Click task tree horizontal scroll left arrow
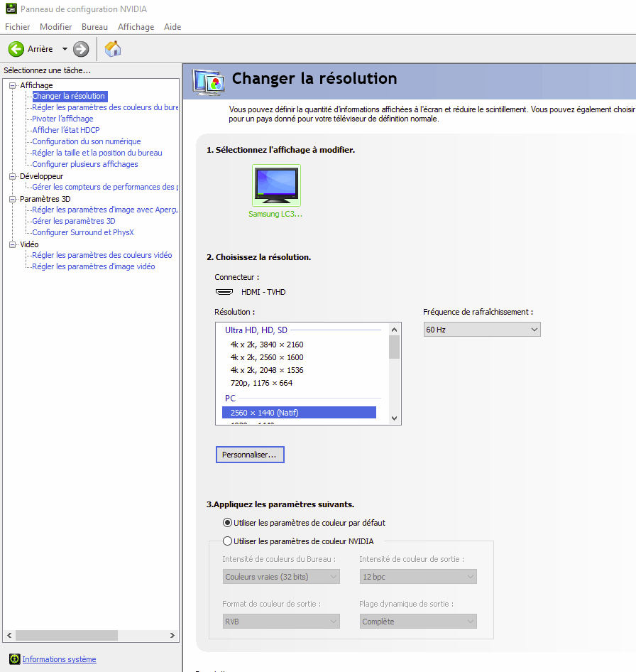Image resolution: width=636 pixels, height=672 pixels. pyautogui.click(x=9, y=635)
